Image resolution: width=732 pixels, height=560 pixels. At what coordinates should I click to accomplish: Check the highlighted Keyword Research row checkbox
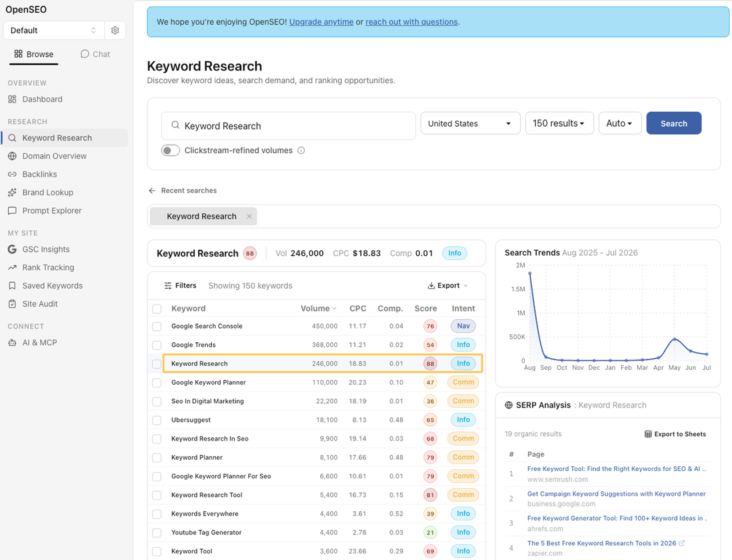(x=157, y=364)
